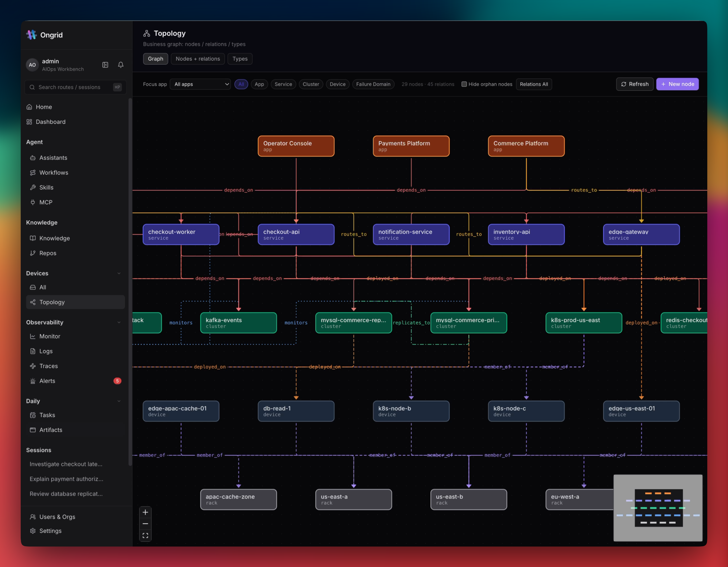Select the Commerce Platform app node

[526, 146]
